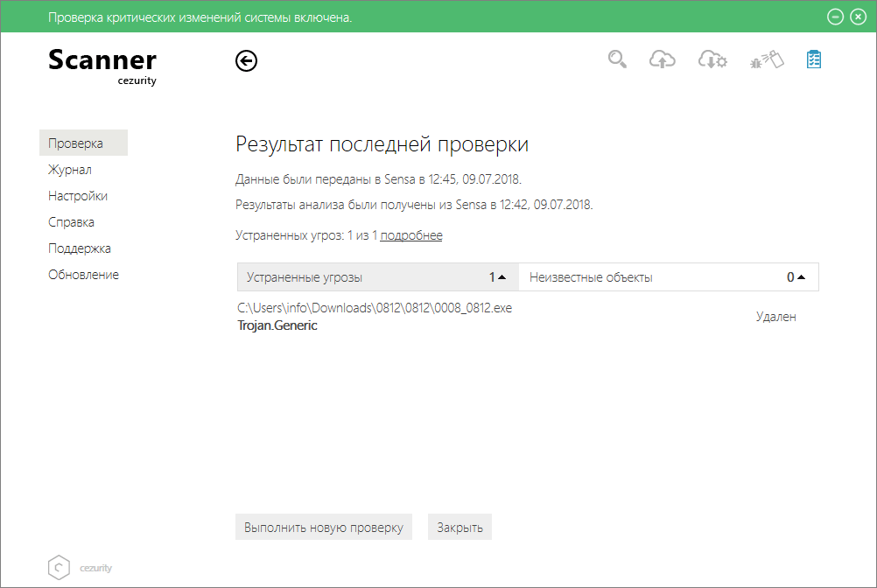The height and width of the screenshot is (588, 877).
Task: Go to Поддержка section
Action: tap(80, 248)
